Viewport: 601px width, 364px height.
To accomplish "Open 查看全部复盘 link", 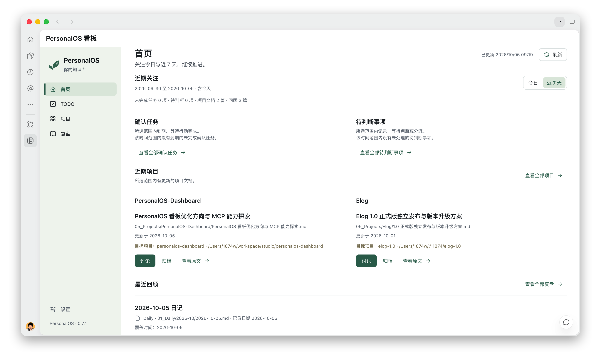I will click(x=544, y=284).
